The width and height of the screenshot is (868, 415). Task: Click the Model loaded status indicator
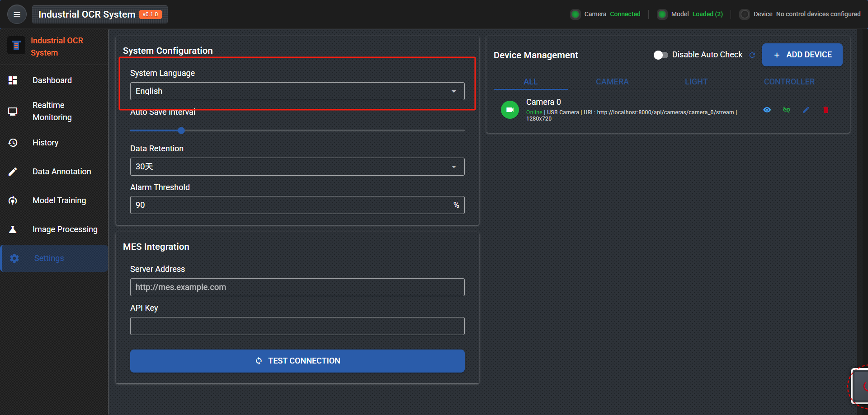tap(662, 14)
